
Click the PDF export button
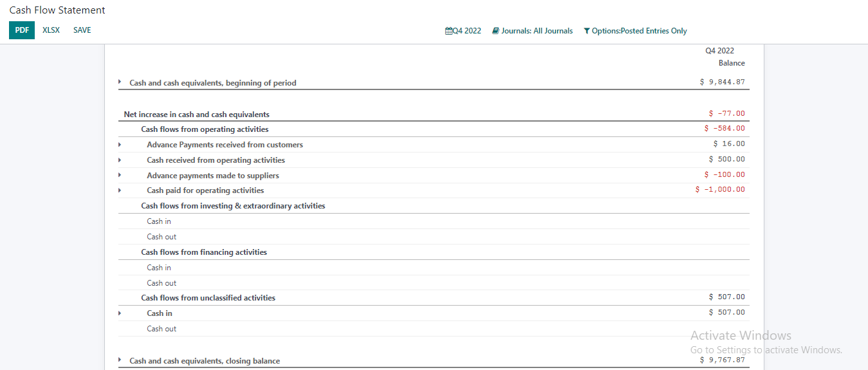click(22, 30)
